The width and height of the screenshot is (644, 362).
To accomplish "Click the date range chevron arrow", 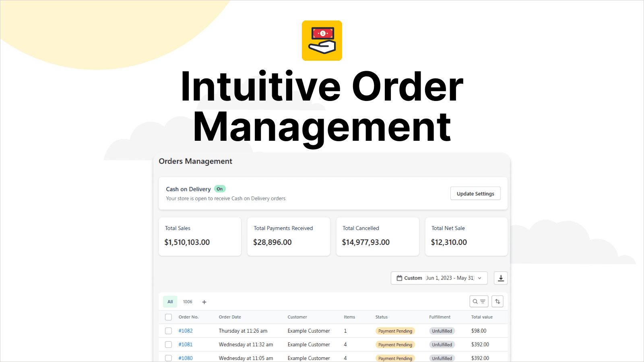I will coord(480,278).
